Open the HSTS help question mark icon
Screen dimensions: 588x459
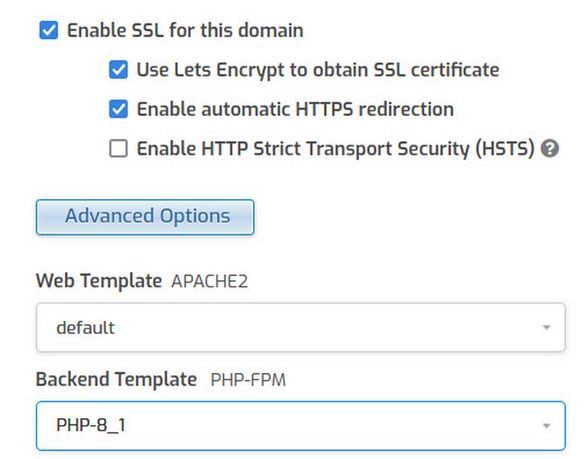[x=549, y=148]
